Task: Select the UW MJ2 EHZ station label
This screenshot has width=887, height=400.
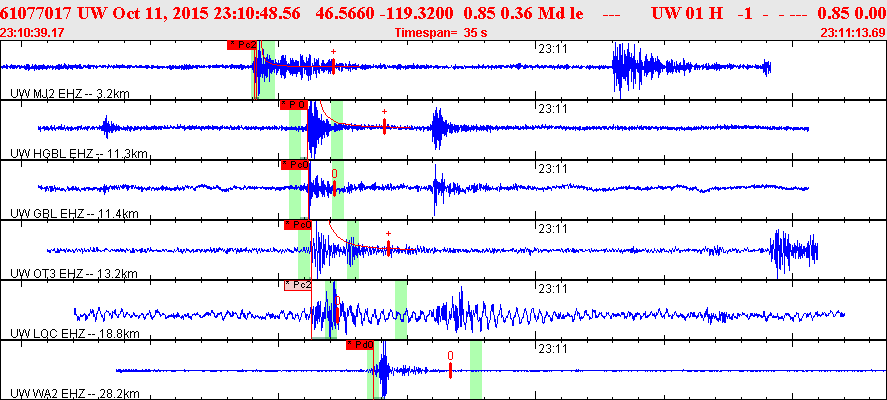Action: pos(68,93)
